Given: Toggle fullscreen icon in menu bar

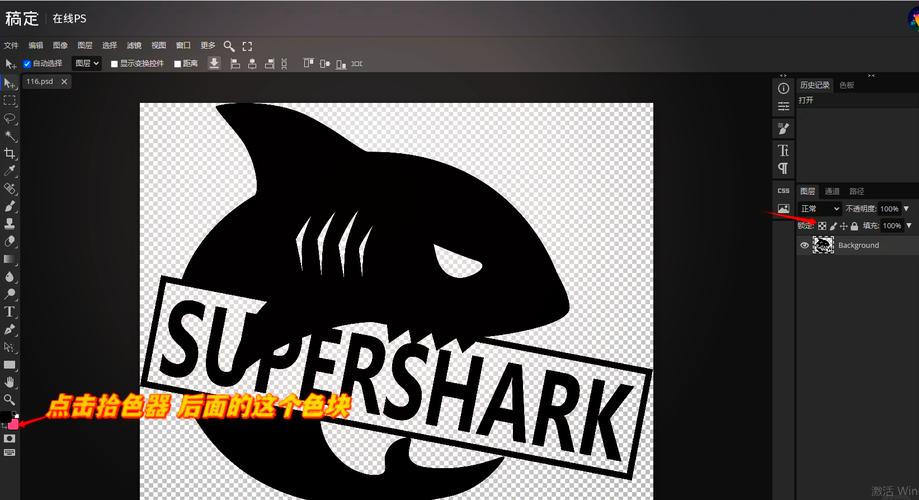Looking at the screenshot, I should (x=247, y=46).
